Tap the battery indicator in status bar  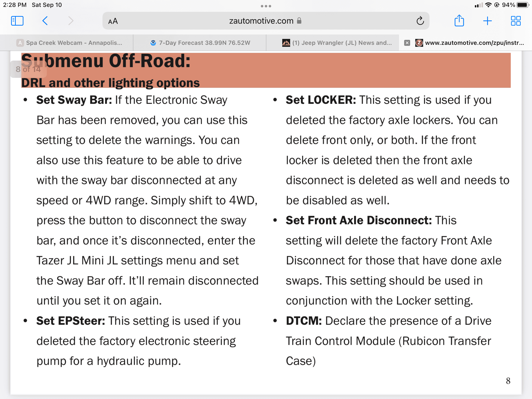pos(523,5)
